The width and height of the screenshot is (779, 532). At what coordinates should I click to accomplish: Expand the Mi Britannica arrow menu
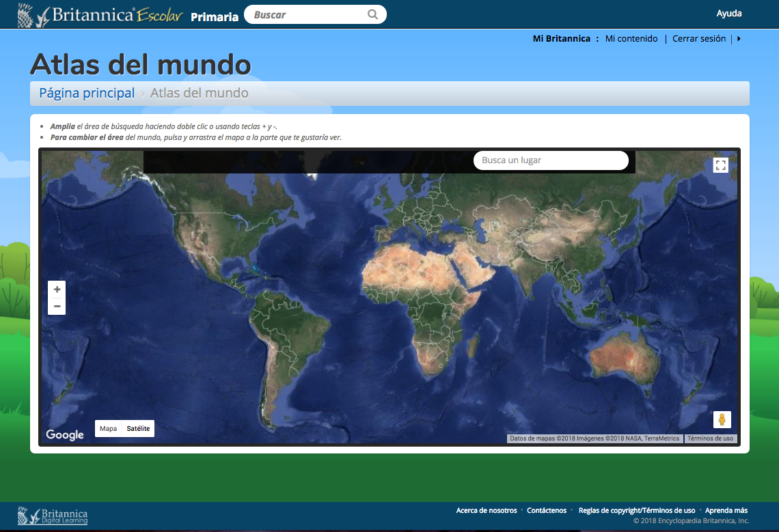coord(739,39)
